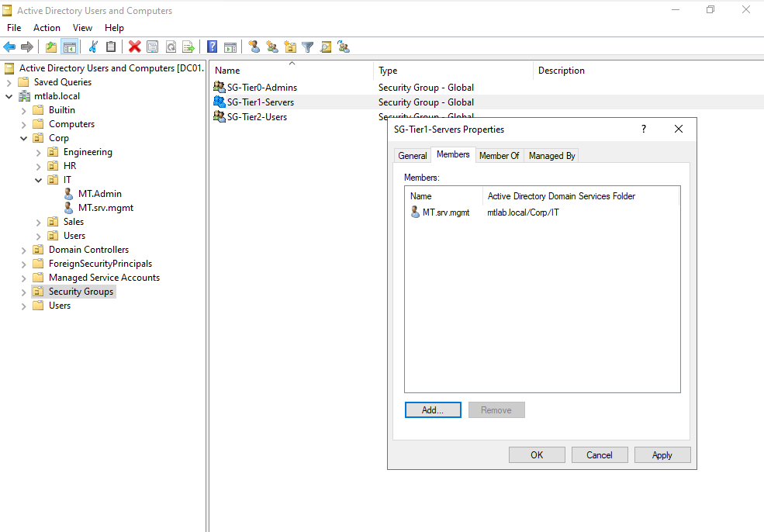Expand the Builtin container

tap(23, 111)
